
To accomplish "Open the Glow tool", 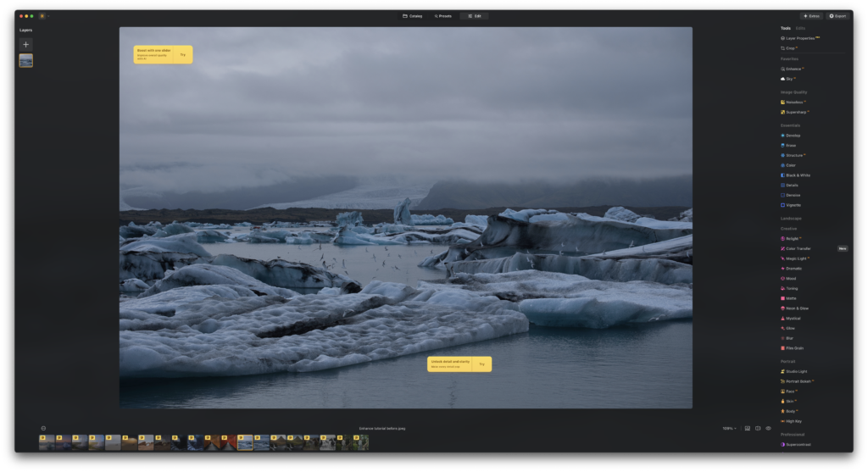I will pyautogui.click(x=787, y=328).
